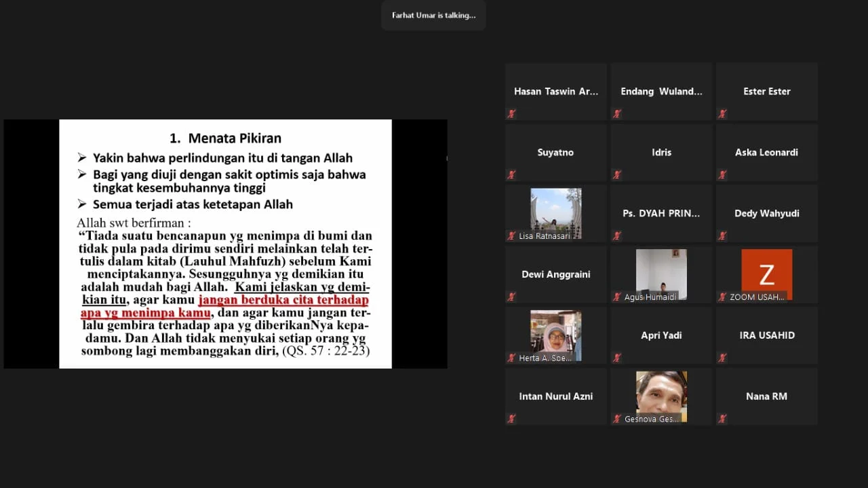This screenshot has width=868, height=488.
Task: Select Herta A. Soe's video thumbnail
Action: 556,335
